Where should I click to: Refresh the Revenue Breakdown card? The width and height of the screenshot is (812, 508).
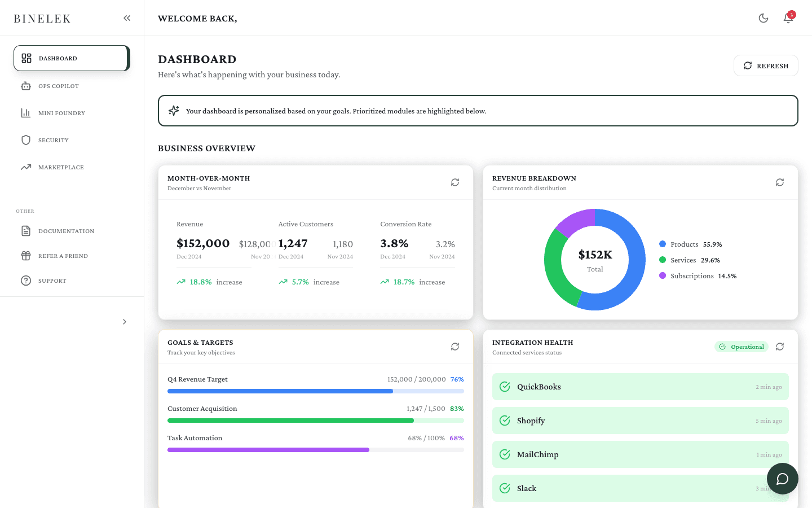tap(780, 182)
